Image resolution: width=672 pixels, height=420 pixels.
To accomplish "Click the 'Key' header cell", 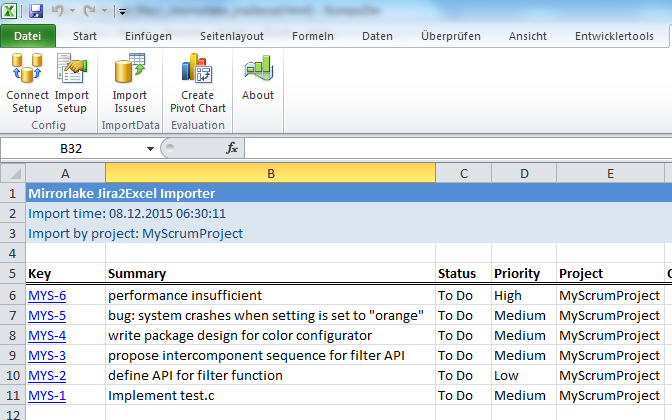I will [66, 273].
